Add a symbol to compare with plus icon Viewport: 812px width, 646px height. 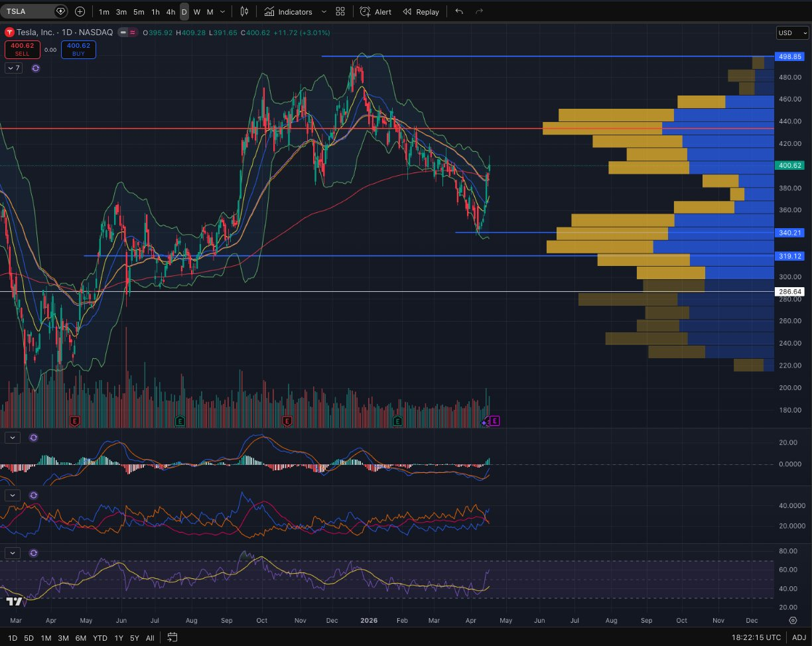(x=80, y=11)
